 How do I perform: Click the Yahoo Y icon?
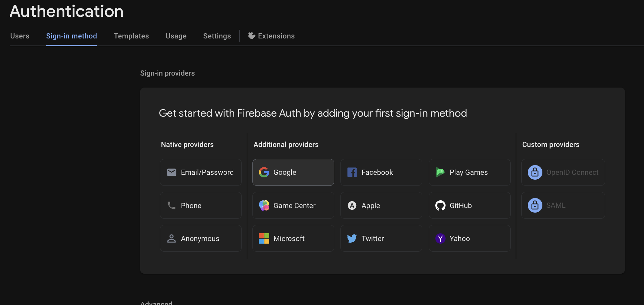pos(440,238)
